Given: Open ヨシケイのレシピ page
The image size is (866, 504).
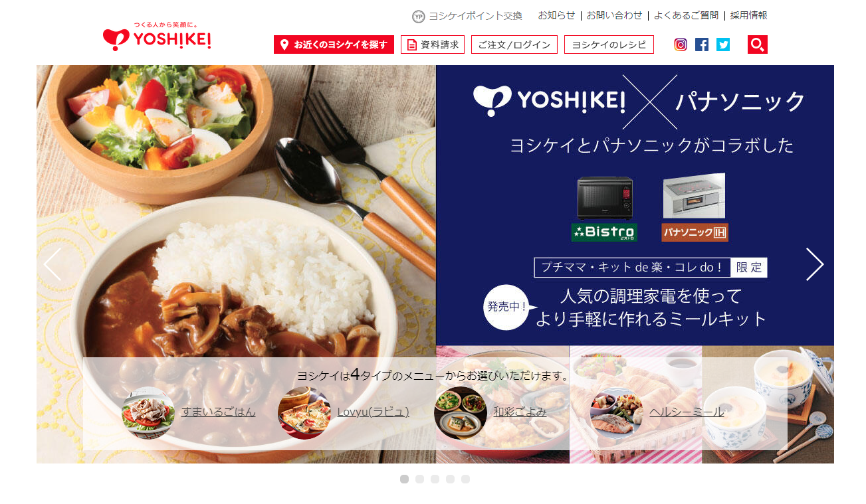Looking at the screenshot, I should [609, 44].
